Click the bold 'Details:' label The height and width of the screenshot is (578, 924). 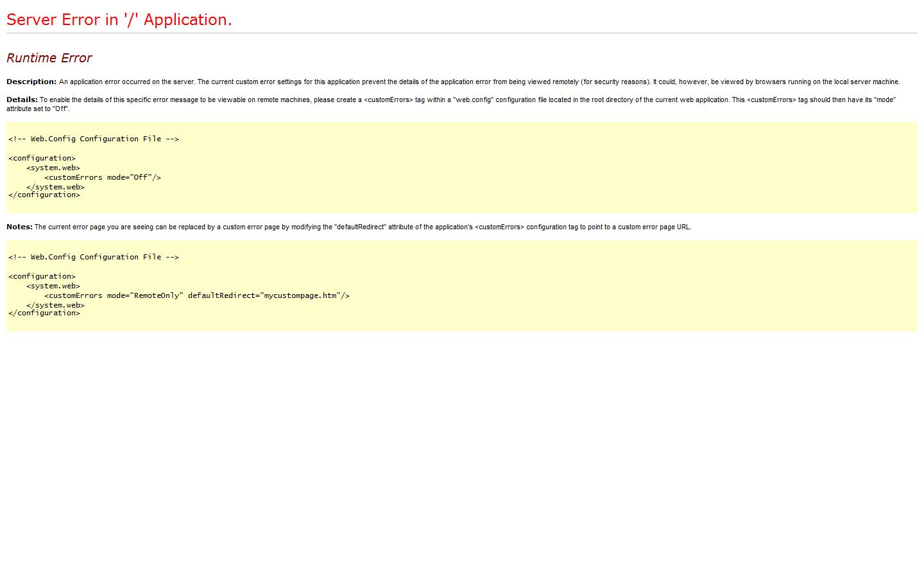pos(22,100)
